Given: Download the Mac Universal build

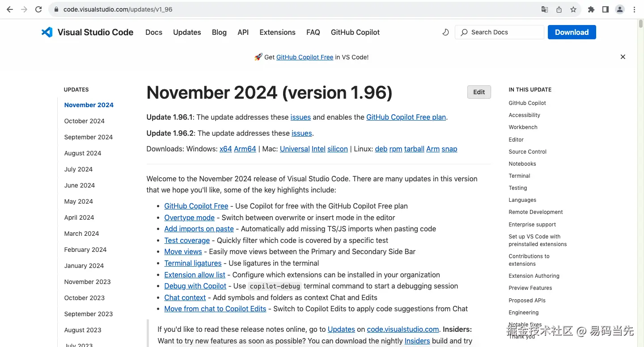Looking at the screenshot, I should 295,149.
